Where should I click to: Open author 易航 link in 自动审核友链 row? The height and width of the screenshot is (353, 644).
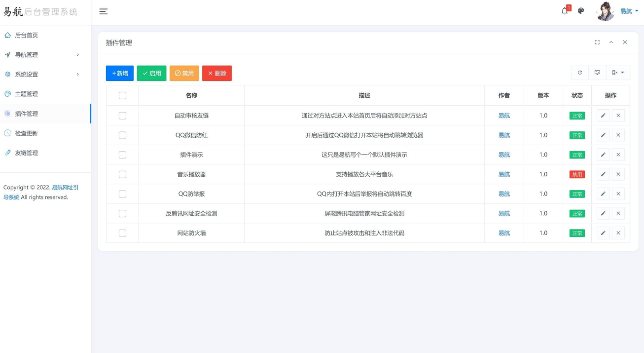point(504,116)
